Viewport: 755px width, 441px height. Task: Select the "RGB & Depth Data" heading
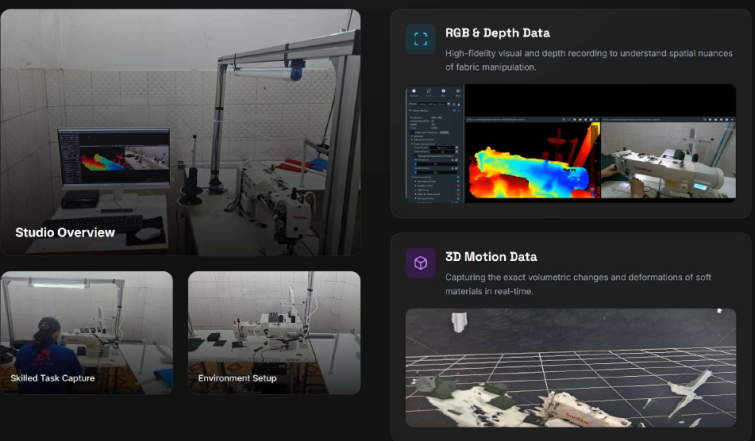[x=497, y=33]
